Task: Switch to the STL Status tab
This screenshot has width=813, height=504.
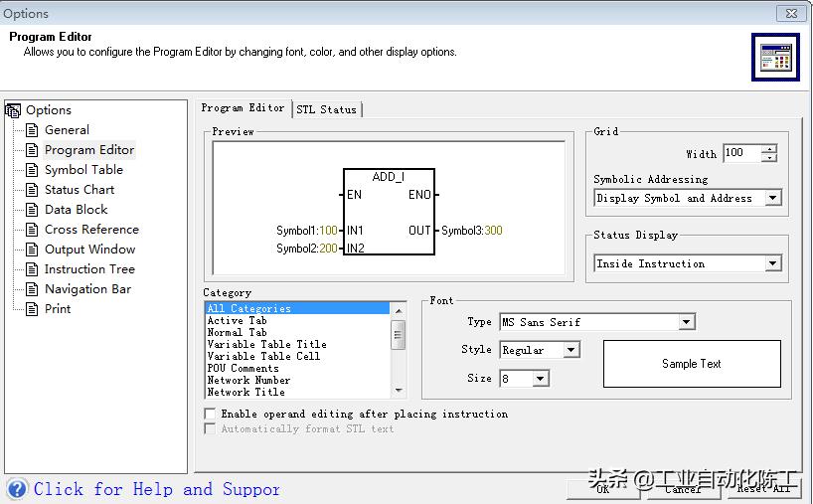Action: pos(326,109)
